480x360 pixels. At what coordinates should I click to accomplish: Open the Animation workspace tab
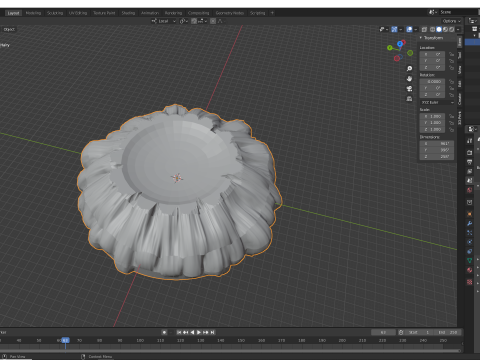coord(150,13)
